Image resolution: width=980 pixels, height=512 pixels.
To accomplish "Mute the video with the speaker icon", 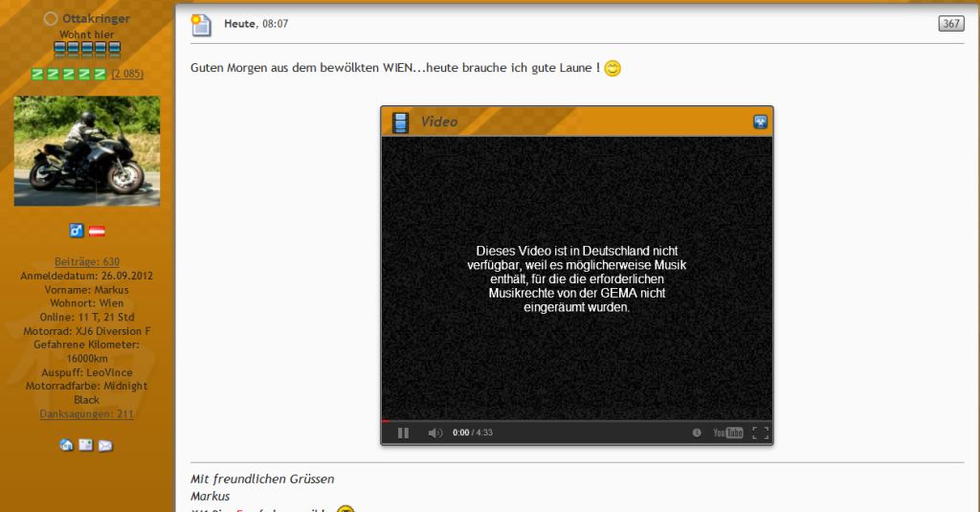I will point(435,433).
